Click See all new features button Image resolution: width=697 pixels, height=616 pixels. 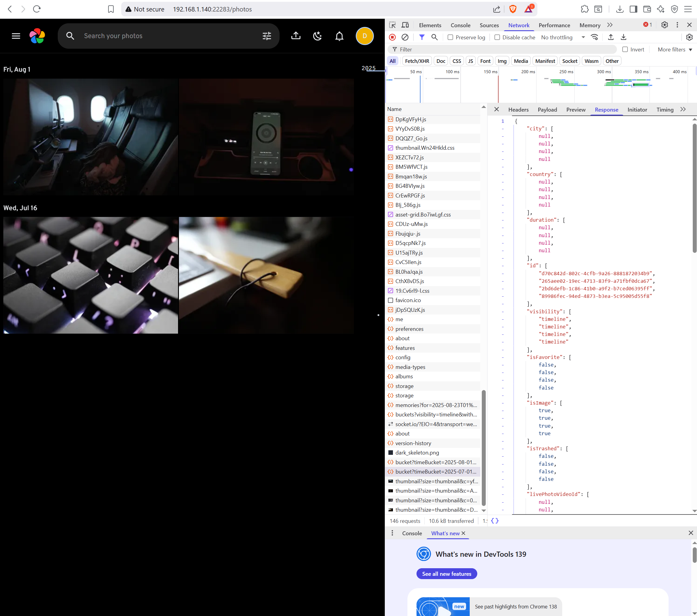tap(446, 574)
